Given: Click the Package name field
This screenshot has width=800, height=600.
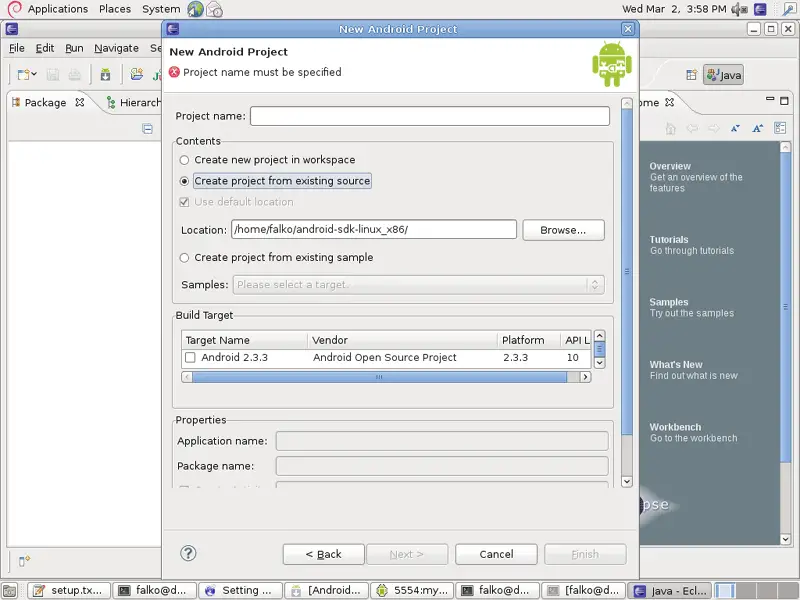Looking at the screenshot, I should click(442, 466).
